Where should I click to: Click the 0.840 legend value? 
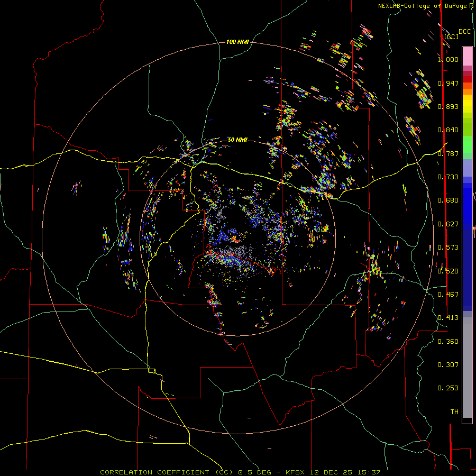448,130
